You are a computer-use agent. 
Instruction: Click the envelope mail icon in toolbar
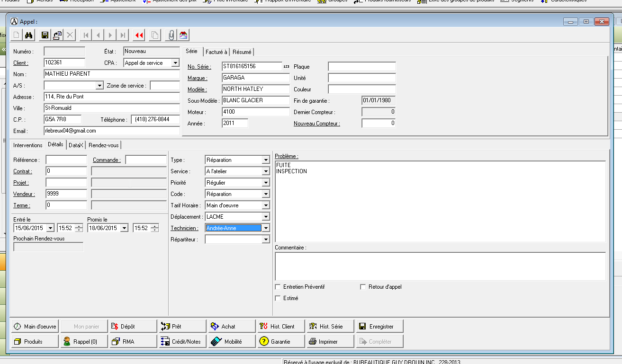tap(183, 35)
